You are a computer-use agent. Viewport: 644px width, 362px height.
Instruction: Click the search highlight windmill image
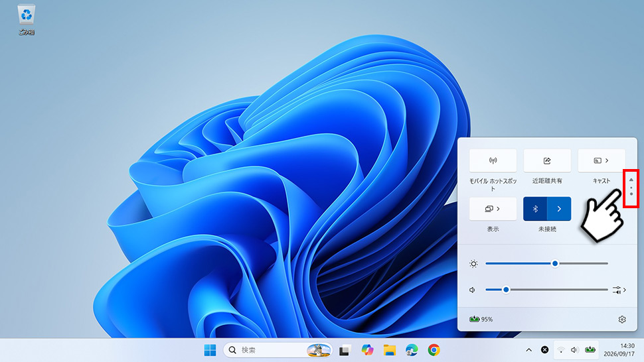tap(319, 350)
